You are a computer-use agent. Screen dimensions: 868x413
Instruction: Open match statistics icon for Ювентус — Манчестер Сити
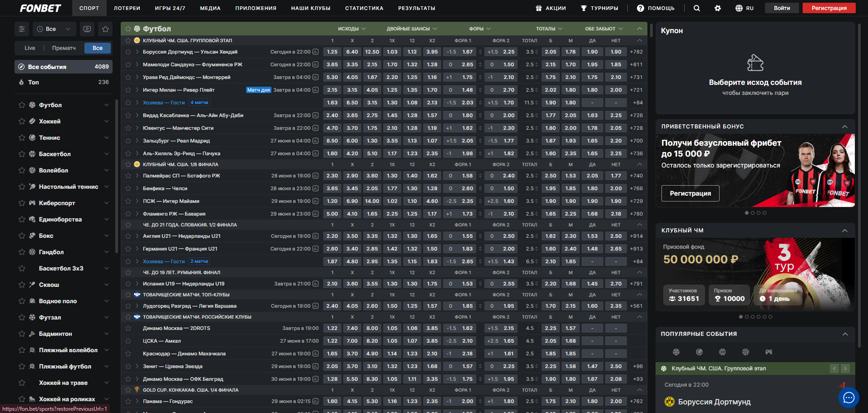(x=316, y=128)
